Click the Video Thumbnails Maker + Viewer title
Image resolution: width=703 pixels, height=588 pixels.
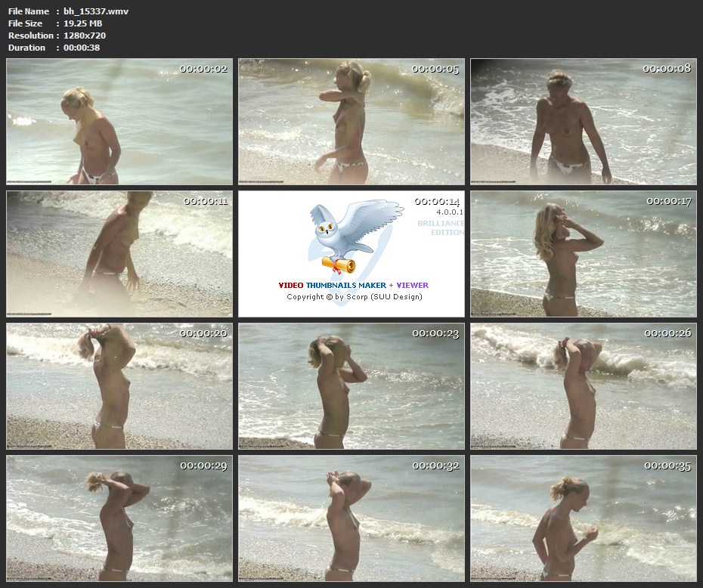pos(353,285)
